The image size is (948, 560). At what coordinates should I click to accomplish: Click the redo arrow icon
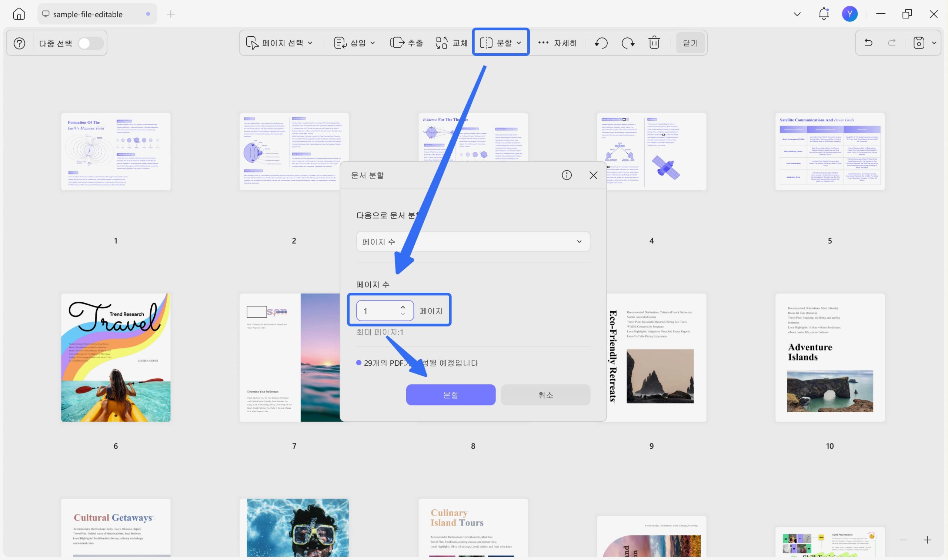(x=892, y=43)
